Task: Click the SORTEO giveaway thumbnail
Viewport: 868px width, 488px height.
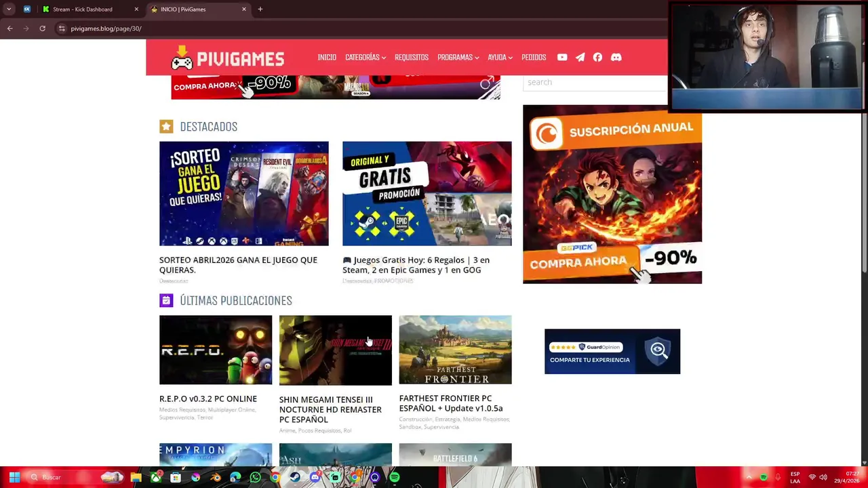Action: click(x=244, y=194)
